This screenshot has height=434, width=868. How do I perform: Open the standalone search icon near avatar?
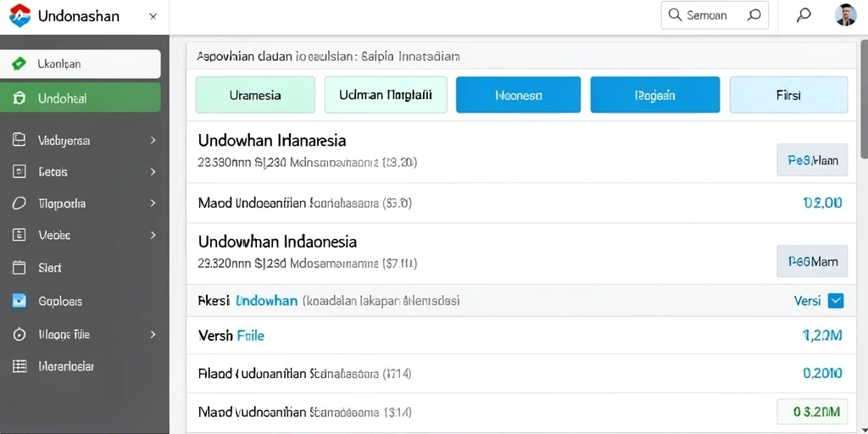(804, 15)
